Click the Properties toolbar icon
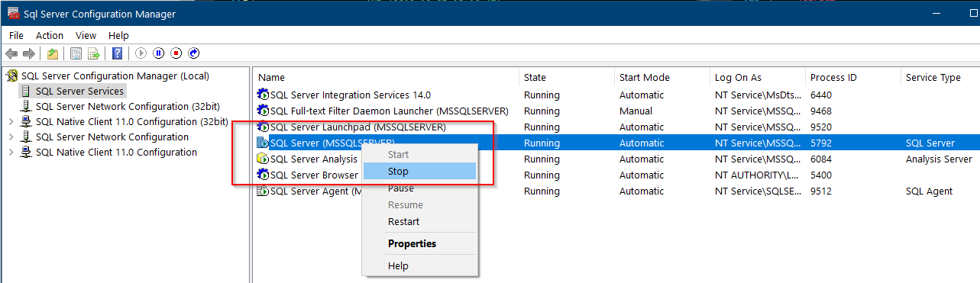980x283 pixels. tap(76, 53)
